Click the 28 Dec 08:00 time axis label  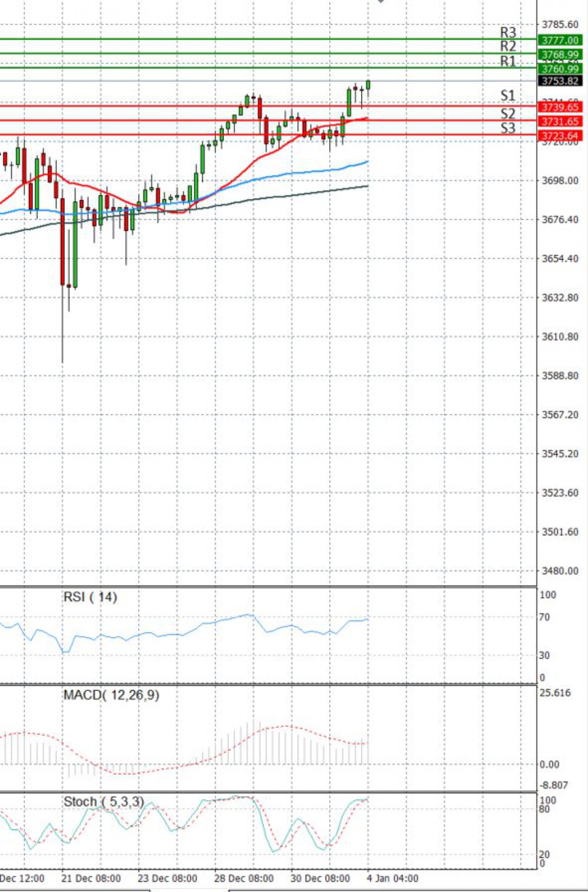pyautogui.click(x=244, y=878)
